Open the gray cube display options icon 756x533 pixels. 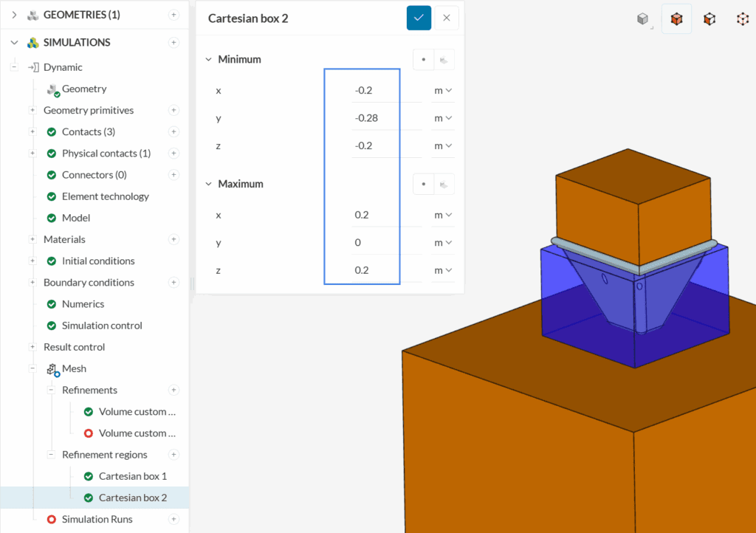click(x=641, y=18)
